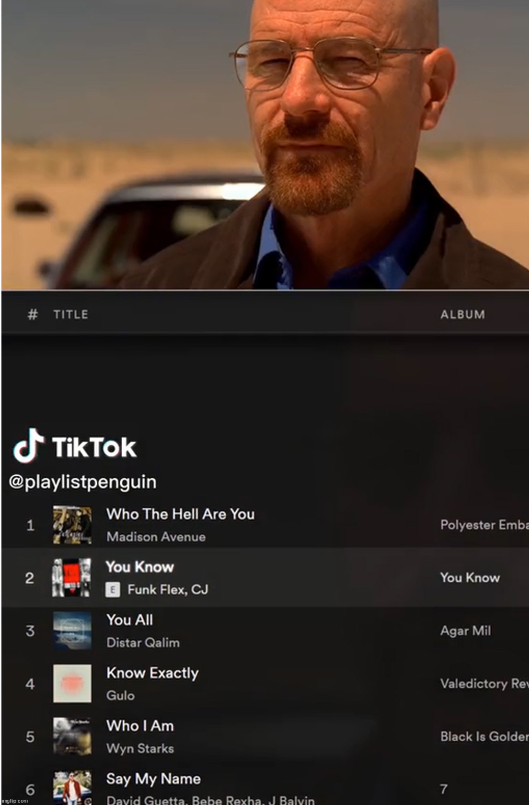532x805 pixels.
Task: Sort by the TITLE column header
Action: 70,314
